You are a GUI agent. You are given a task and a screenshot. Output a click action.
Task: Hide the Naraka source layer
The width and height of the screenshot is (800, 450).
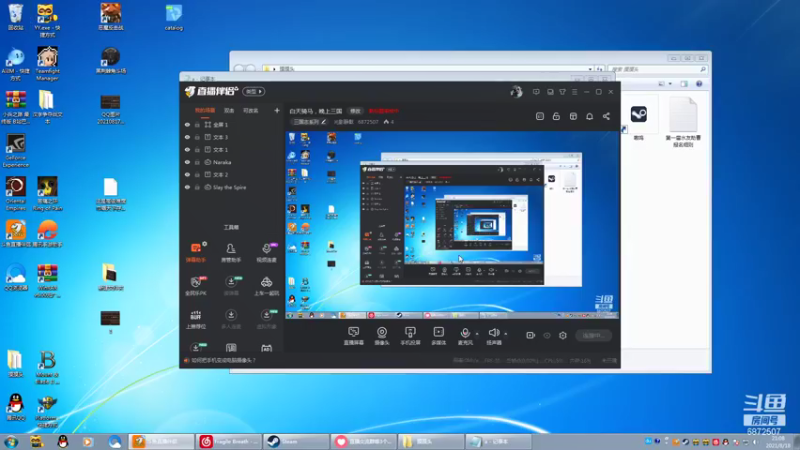(x=187, y=162)
